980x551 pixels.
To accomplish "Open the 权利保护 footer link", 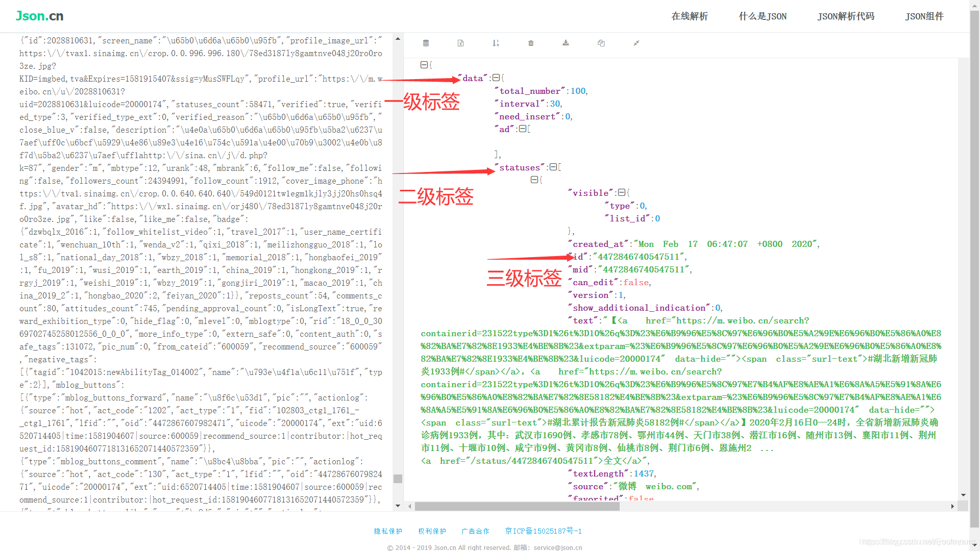I will click(432, 531).
